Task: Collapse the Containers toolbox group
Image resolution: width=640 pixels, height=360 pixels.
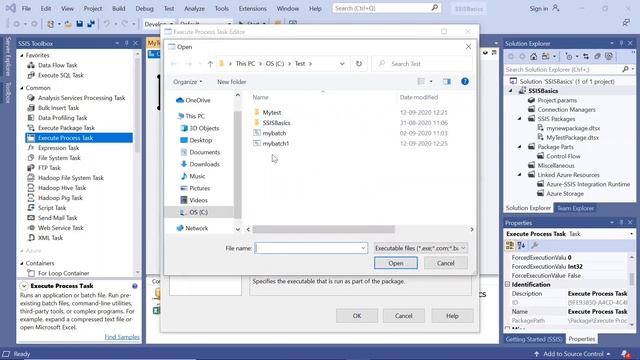Action: coord(22,263)
